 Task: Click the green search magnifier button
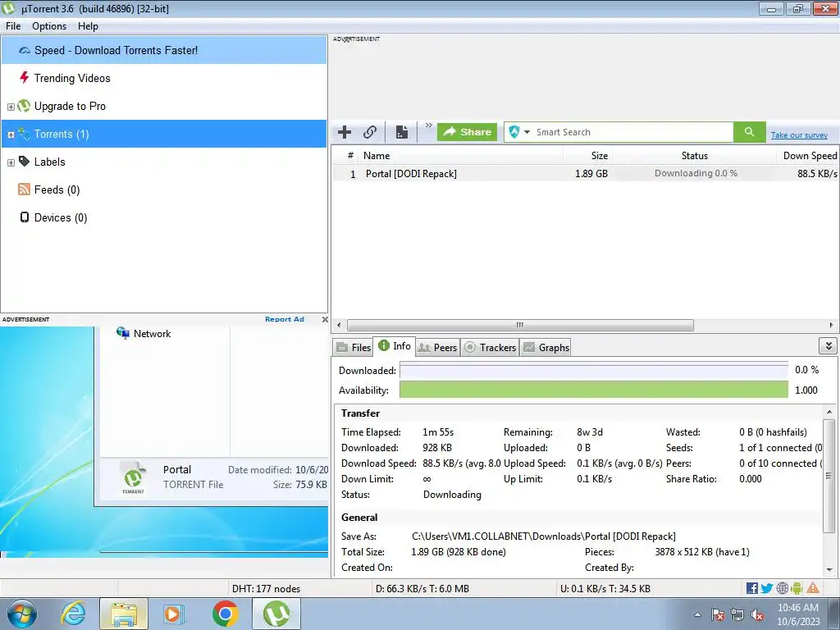[x=749, y=132]
